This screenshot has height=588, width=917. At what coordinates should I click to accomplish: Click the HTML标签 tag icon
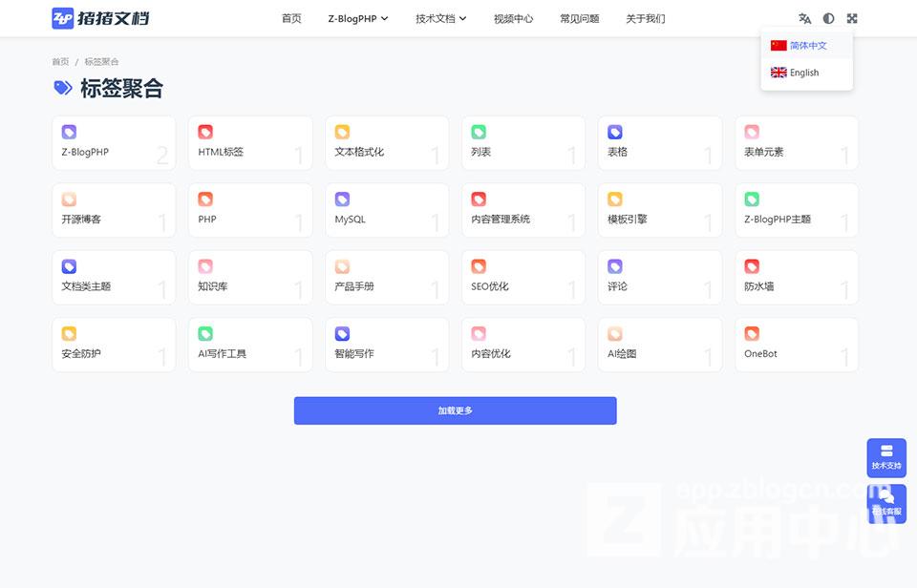point(204,132)
